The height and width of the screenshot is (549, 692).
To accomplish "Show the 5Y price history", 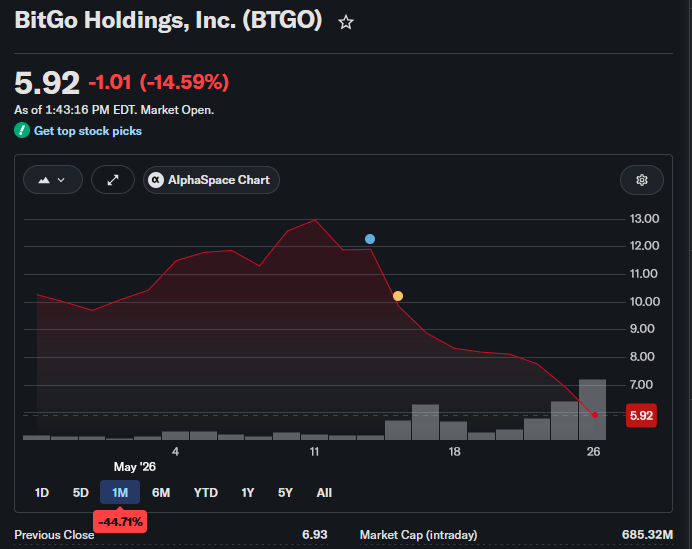I will (286, 493).
